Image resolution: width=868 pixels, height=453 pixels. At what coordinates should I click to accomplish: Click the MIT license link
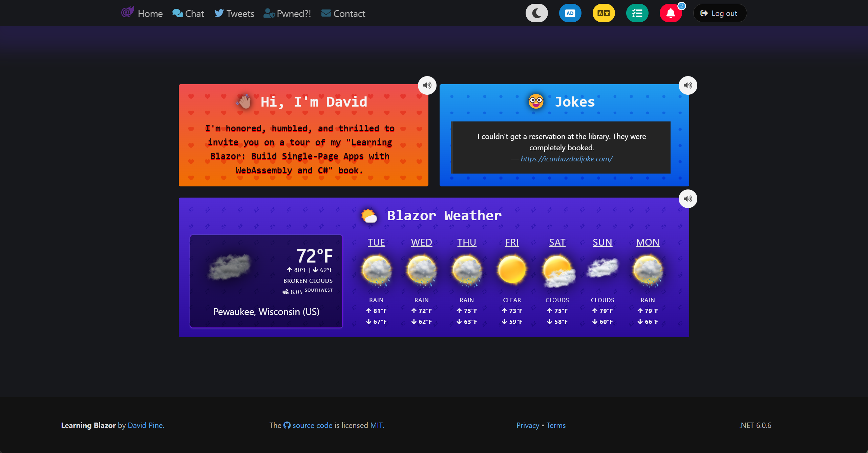tap(377, 425)
